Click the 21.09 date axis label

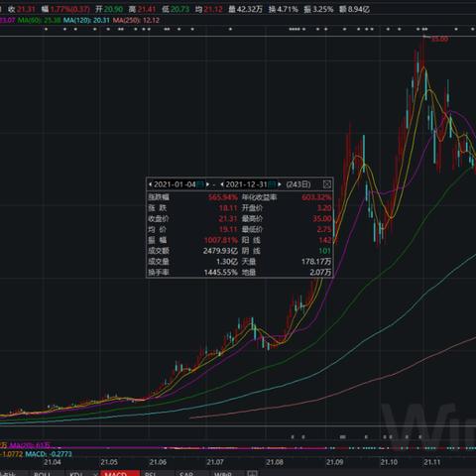click(x=335, y=462)
